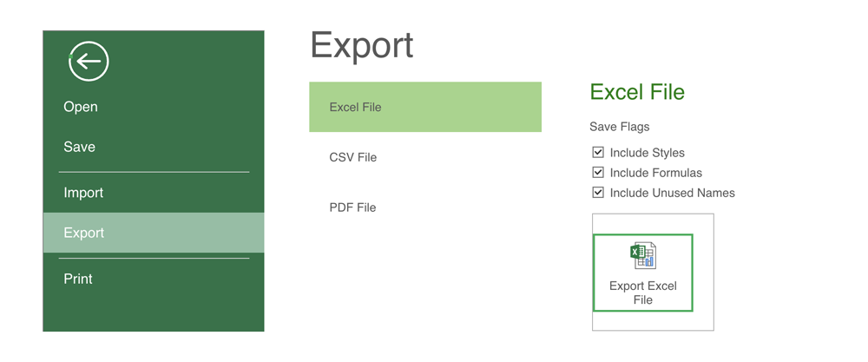Go to Import in the sidebar
This screenshot has height=362, width=868.
[83, 193]
